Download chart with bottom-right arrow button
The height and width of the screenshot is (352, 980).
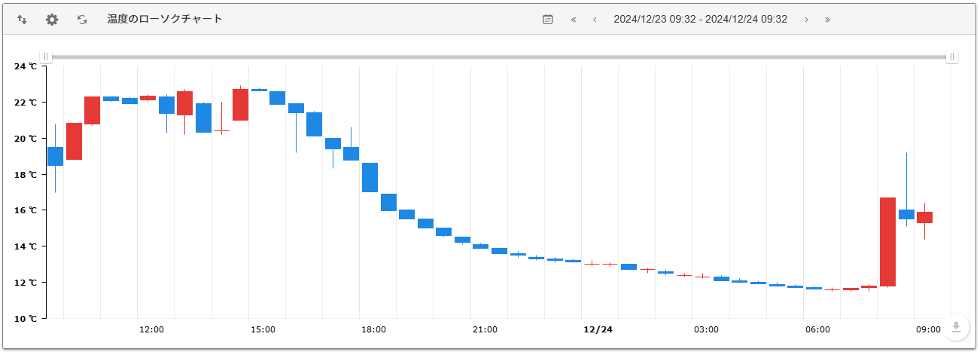pyautogui.click(x=956, y=326)
